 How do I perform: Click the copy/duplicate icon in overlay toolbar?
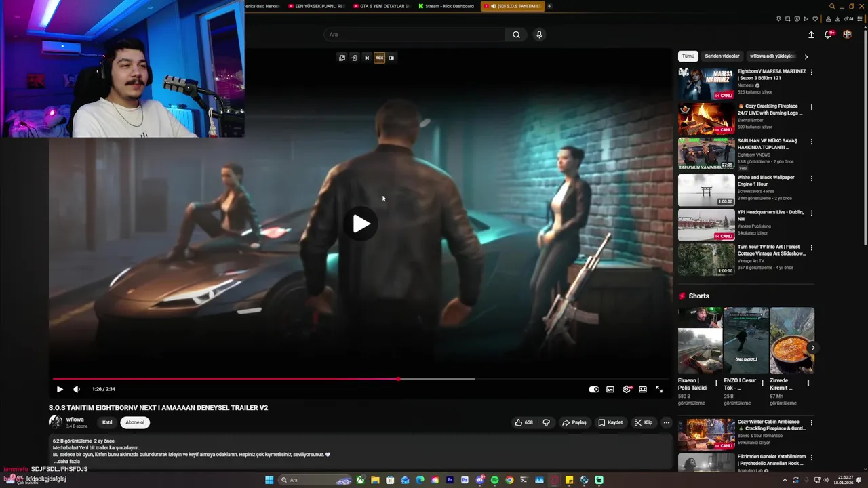[x=342, y=58]
